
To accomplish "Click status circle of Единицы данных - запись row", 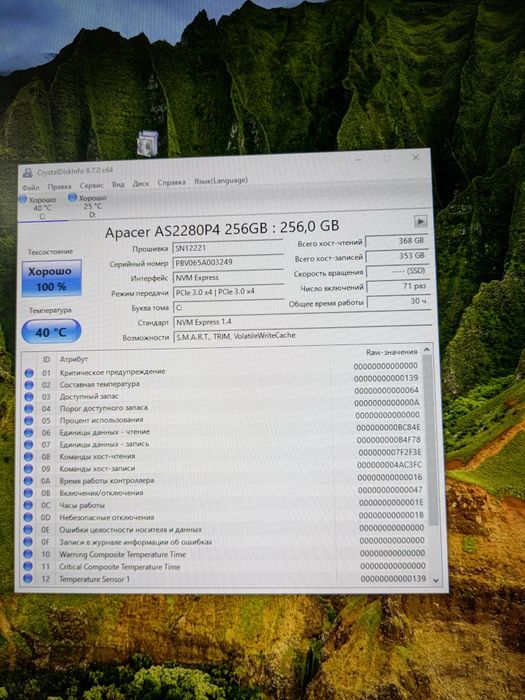I will [29, 445].
